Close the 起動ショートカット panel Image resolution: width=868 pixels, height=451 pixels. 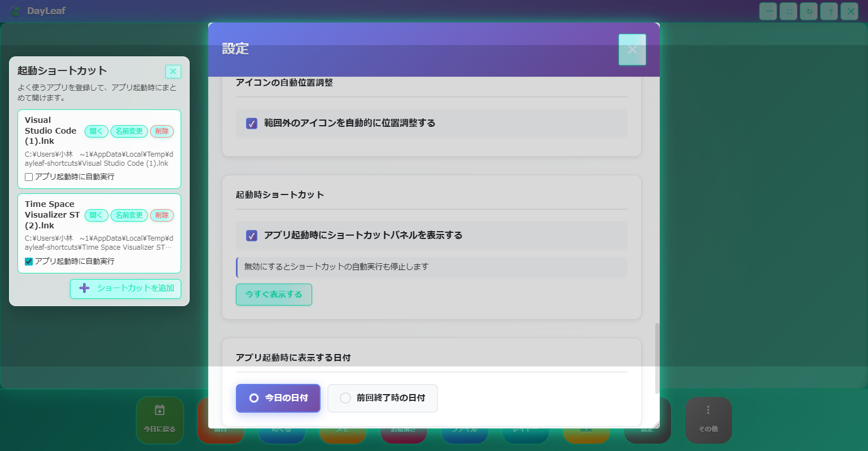coord(173,72)
